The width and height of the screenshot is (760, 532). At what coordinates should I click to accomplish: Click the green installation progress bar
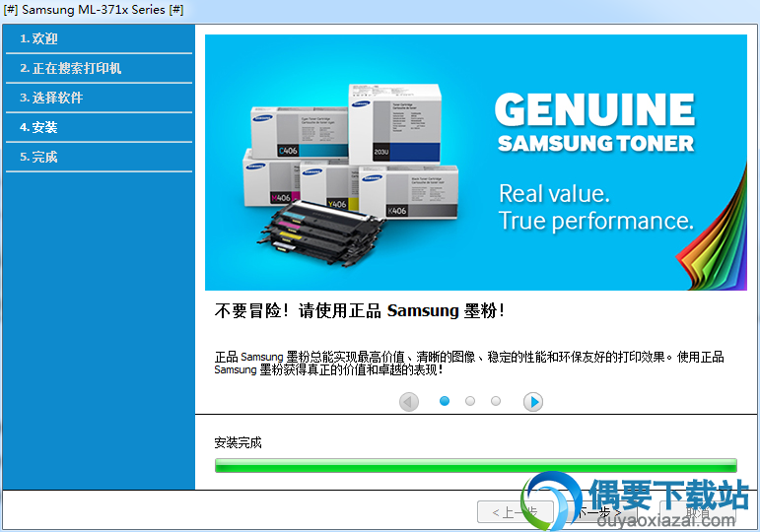[475, 466]
